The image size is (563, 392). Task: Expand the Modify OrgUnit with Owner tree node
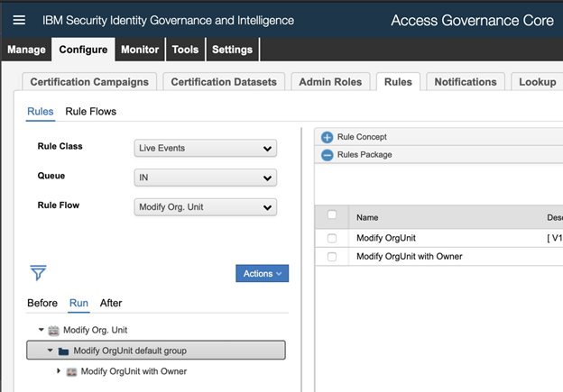[60, 371]
